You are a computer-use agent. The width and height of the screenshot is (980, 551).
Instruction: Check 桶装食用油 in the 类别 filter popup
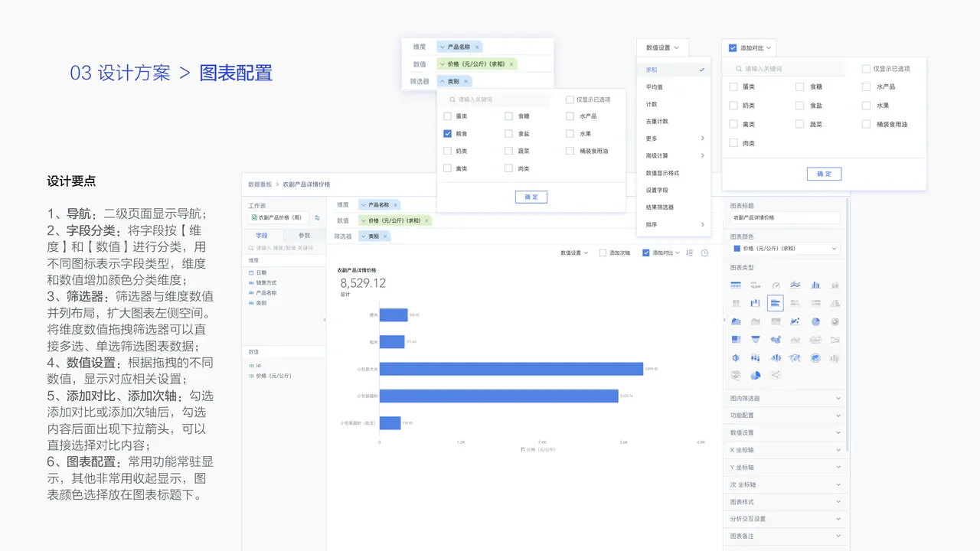tap(570, 151)
